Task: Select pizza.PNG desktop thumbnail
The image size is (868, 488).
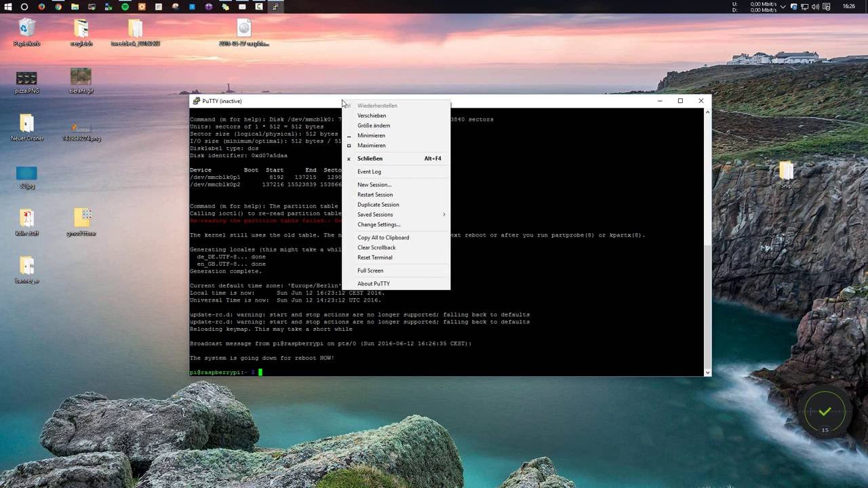Action: [x=26, y=82]
